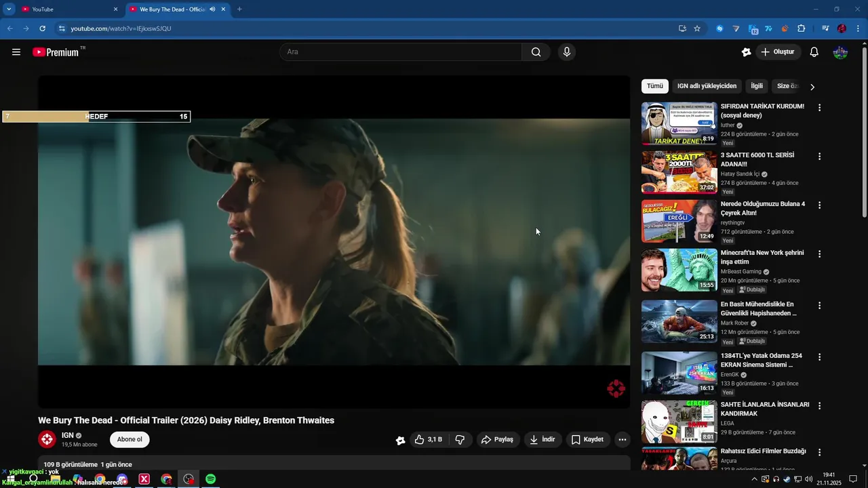868x488 pixels.
Task: Open options for 1384TL'ye Yatak Odama video
Action: 819,357
